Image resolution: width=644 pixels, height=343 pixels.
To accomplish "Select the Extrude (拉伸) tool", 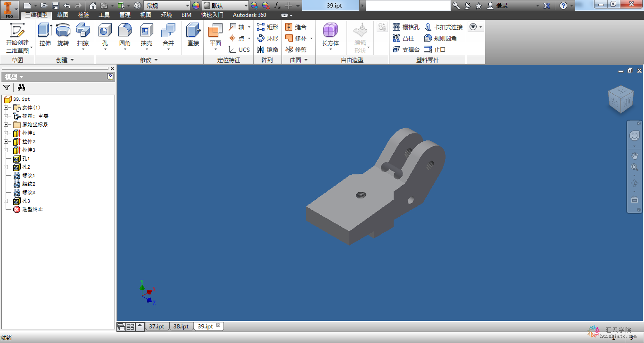I will coord(45,35).
